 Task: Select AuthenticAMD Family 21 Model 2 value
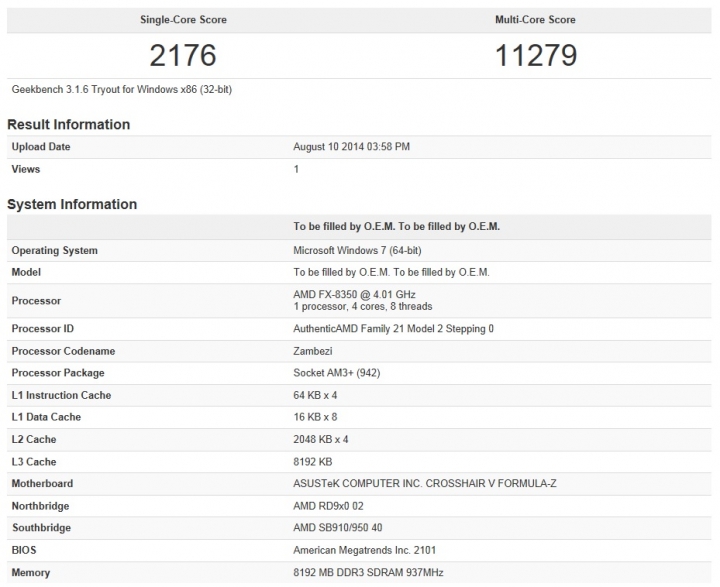[394, 329]
